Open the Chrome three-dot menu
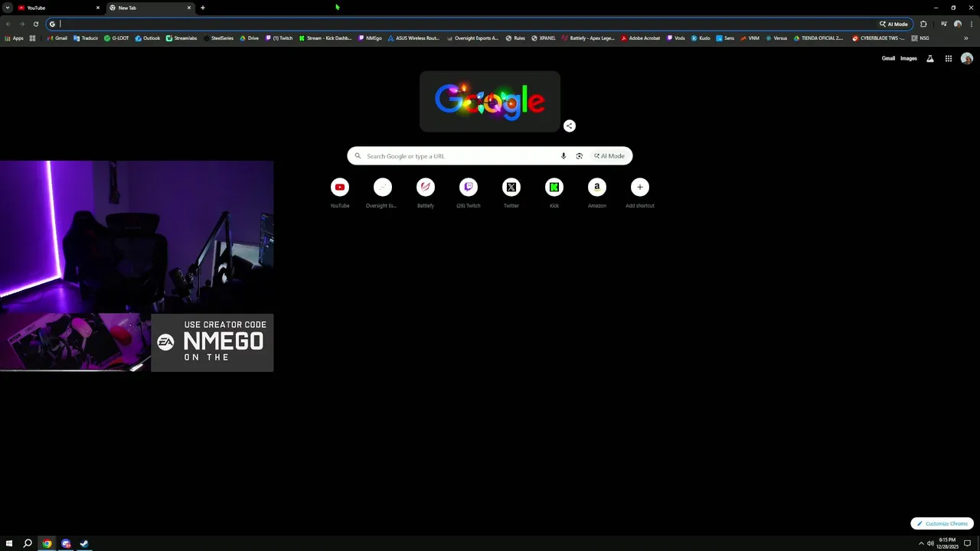 click(x=972, y=24)
